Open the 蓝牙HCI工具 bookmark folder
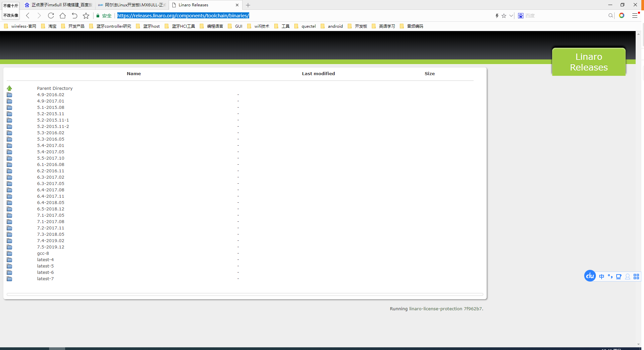644x350 pixels. [x=180, y=26]
